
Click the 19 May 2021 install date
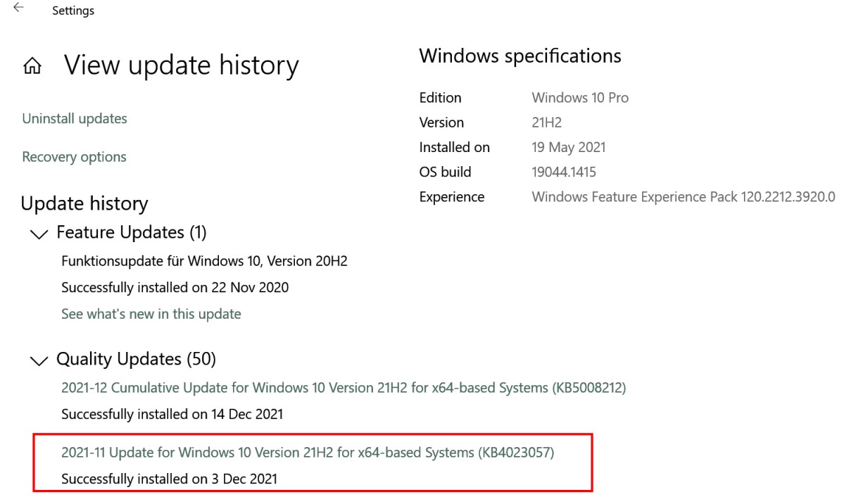coord(569,148)
